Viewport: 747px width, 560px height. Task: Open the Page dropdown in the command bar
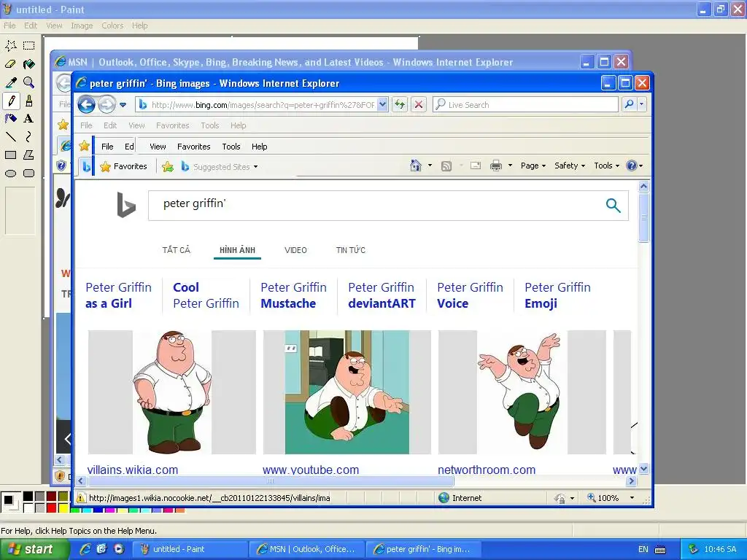533,166
